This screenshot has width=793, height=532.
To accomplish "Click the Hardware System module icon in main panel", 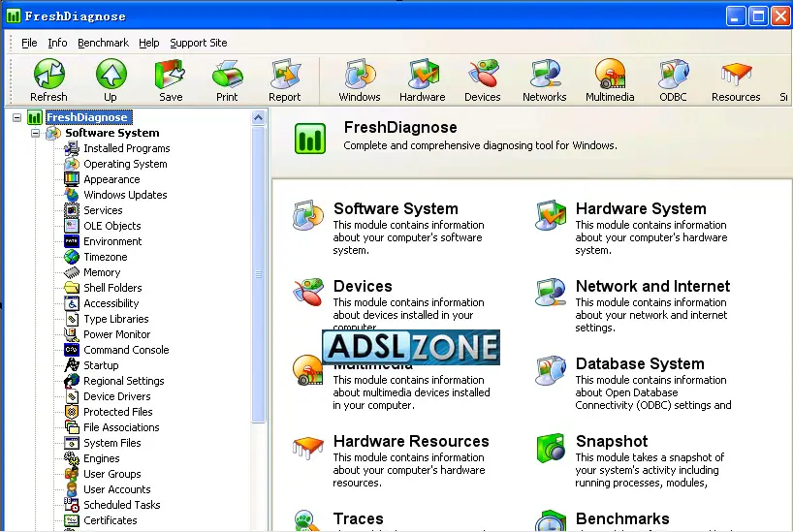I will 551,215.
